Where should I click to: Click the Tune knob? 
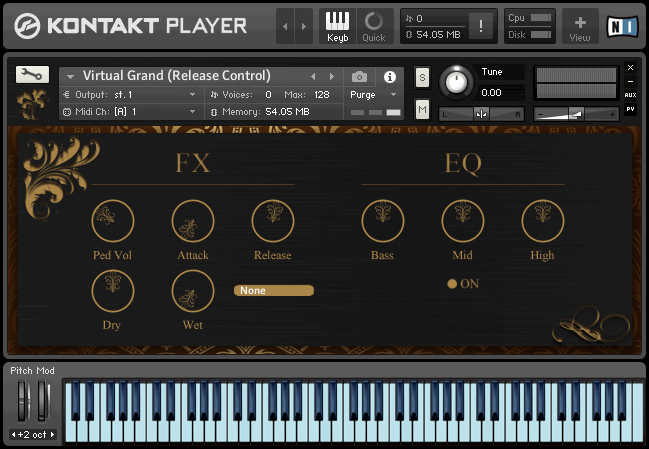(456, 82)
